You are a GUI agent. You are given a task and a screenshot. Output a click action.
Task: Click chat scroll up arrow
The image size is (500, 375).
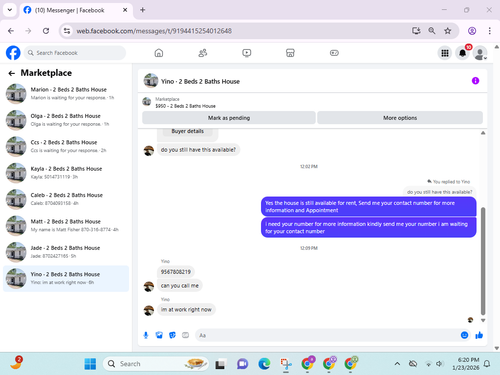483,133
